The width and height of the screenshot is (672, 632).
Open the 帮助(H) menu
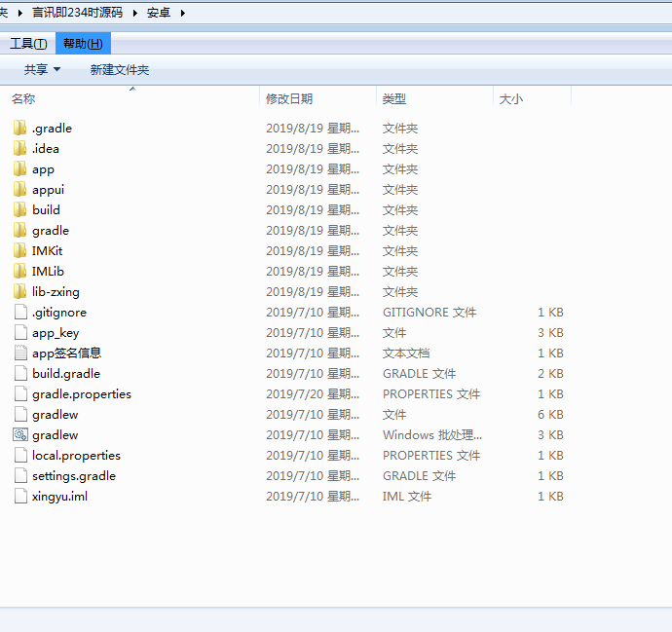[x=83, y=43]
